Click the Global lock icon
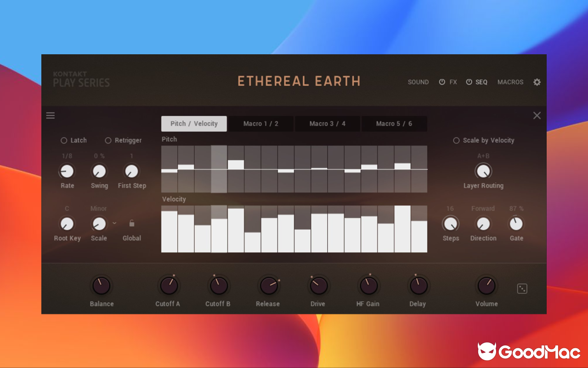This screenshot has height=368, width=588. tap(131, 223)
